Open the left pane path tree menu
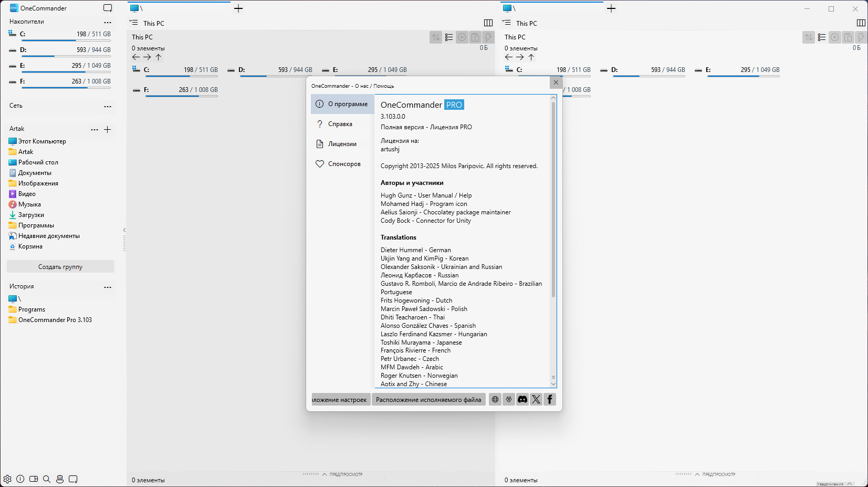 134,23
